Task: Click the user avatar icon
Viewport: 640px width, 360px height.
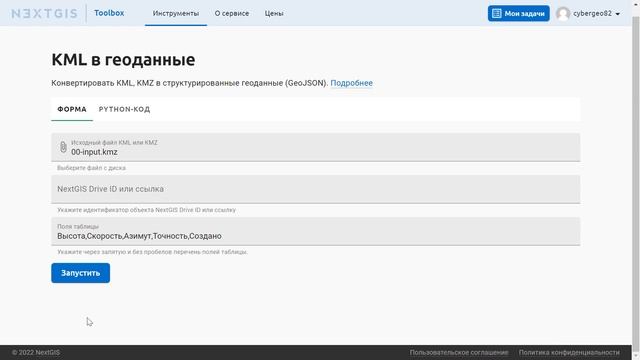Action: (563, 13)
